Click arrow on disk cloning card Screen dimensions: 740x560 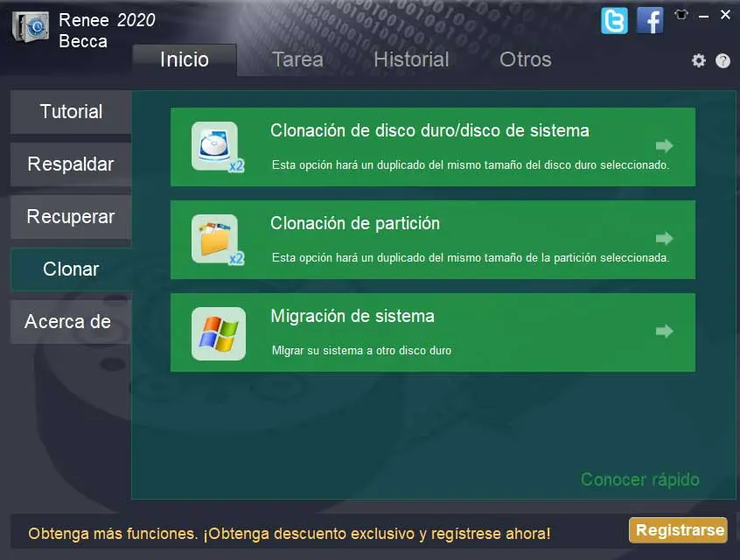pos(664,145)
